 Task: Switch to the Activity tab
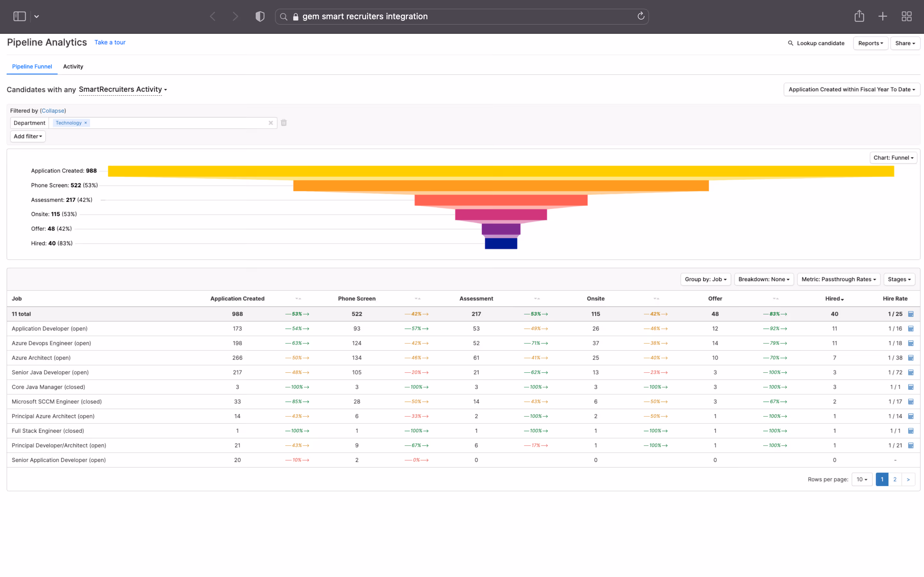(x=73, y=66)
